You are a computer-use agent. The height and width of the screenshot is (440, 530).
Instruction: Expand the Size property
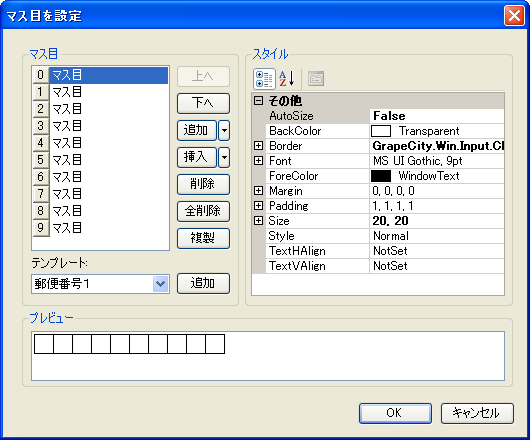(x=258, y=220)
